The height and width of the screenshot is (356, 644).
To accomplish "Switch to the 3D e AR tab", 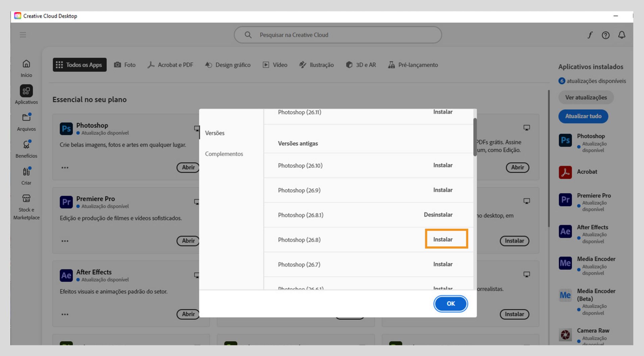I will 361,65.
